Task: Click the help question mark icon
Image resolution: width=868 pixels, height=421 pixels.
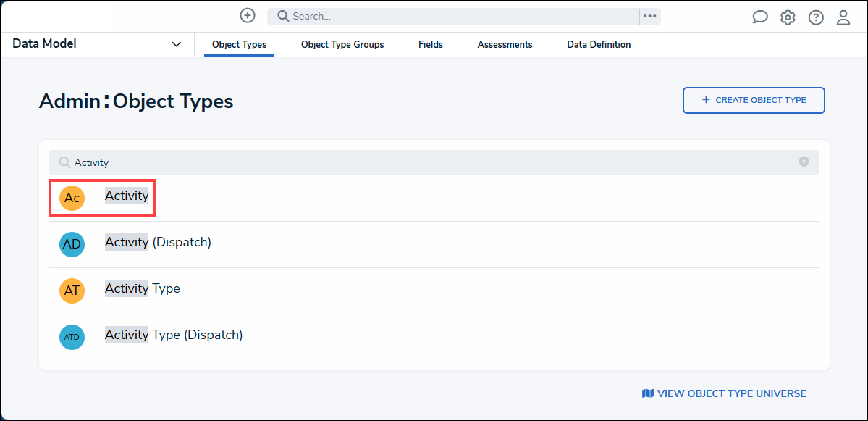Action: click(x=816, y=17)
